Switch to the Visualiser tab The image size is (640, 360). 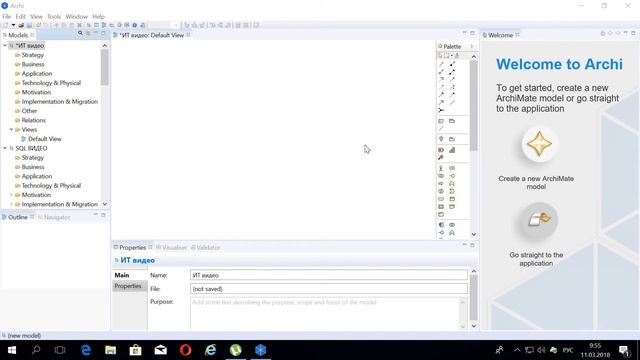coord(171,247)
